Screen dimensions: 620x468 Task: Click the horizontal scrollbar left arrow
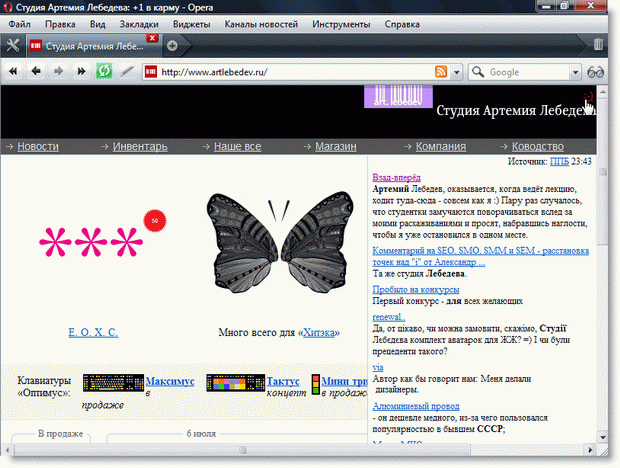click(x=7, y=450)
